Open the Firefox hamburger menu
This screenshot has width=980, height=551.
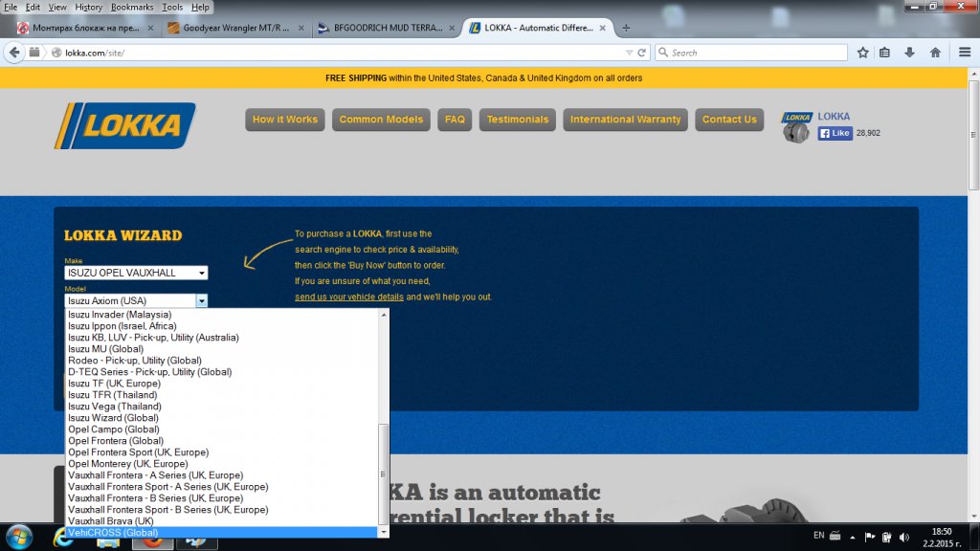[965, 53]
